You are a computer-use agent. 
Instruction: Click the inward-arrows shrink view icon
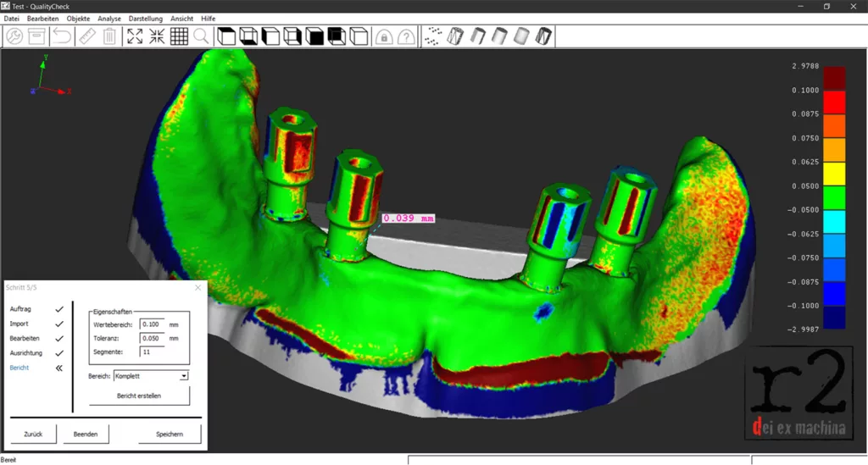tap(157, 36)
